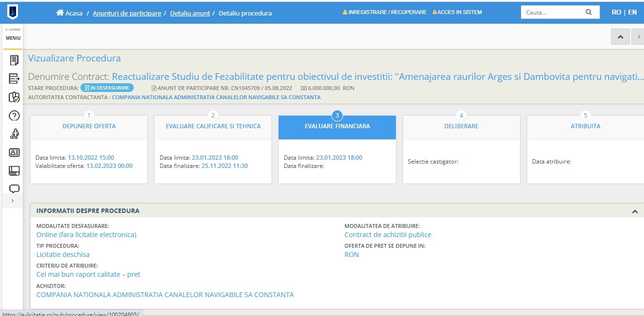644x316 pixels.
Task: Open Anunturi de participare breadcrumb
Action: click(127, 13)
